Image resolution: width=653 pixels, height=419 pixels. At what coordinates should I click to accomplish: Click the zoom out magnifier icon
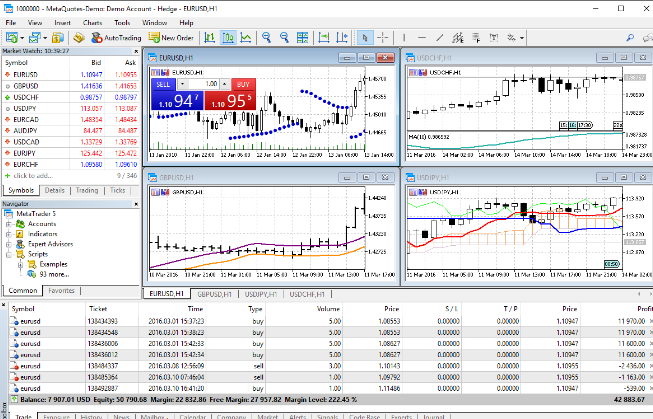pos(286,37)
